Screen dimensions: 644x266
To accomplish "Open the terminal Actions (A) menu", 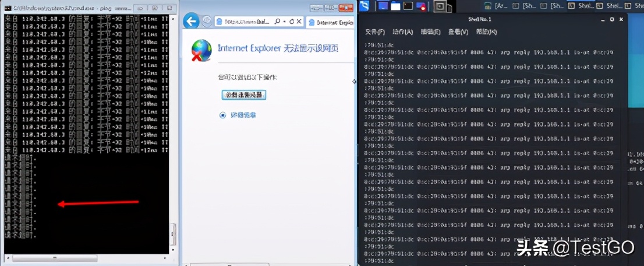I will click(402, 32).
